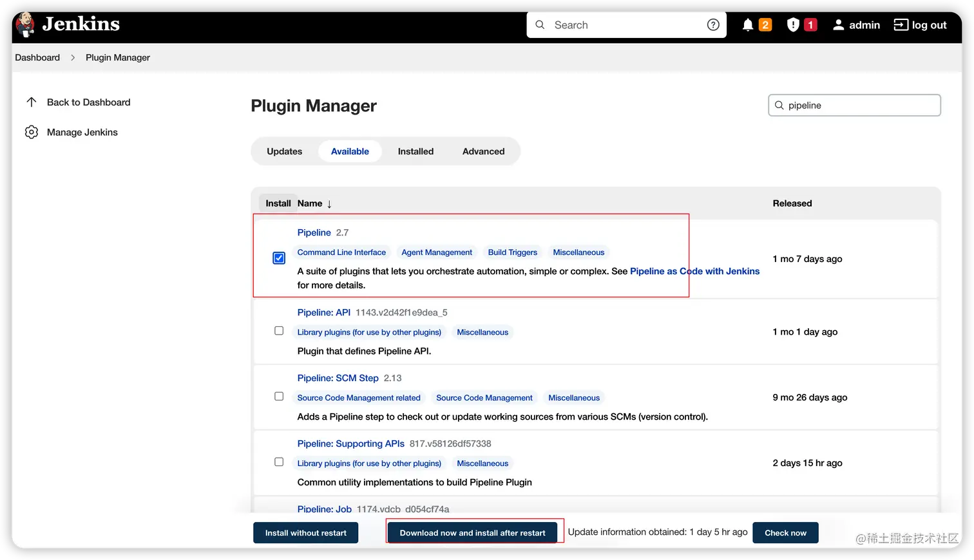974x560 pixels.
Task: Select the Available tab
Action: tap(350, 151)
